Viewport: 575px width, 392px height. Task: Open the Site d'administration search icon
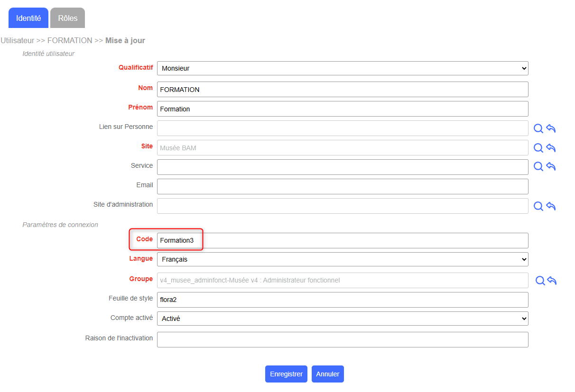[x=538, y=206]
